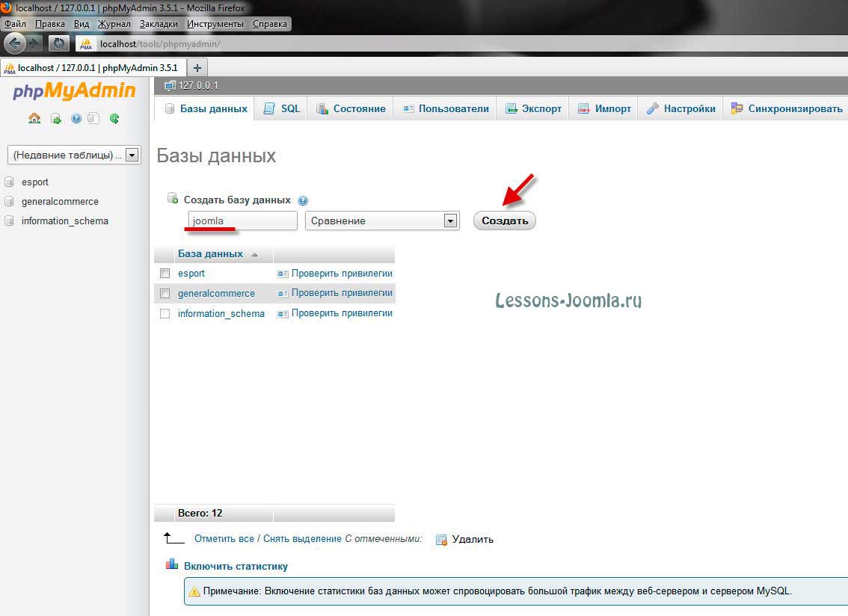Click the database name field containing joomla
The image size is (848, 616).
(243, 221)
